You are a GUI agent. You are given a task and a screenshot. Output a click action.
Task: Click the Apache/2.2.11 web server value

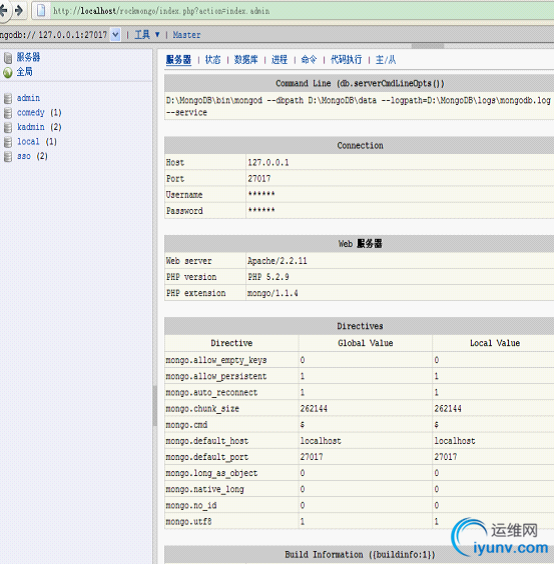pos(277,261)
